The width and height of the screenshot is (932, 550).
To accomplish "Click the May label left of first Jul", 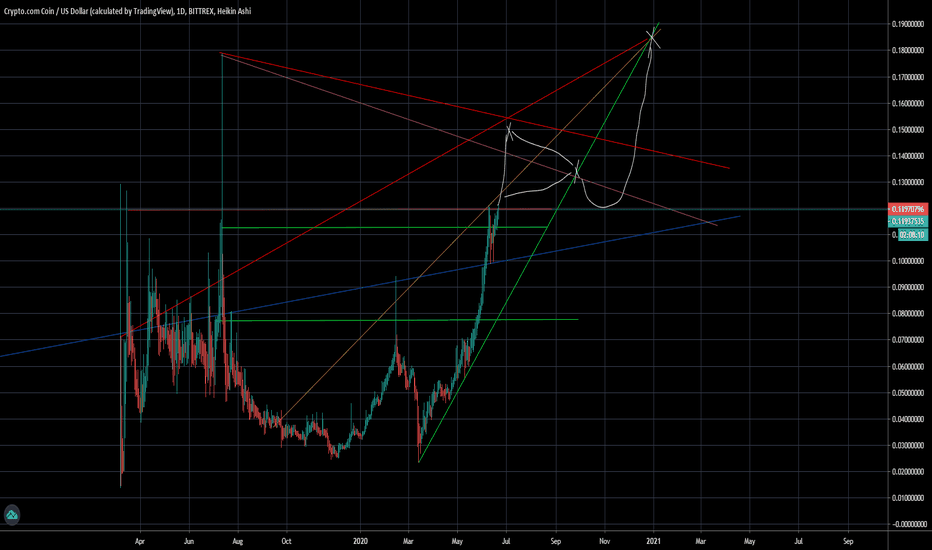I will tap(457, 542).
